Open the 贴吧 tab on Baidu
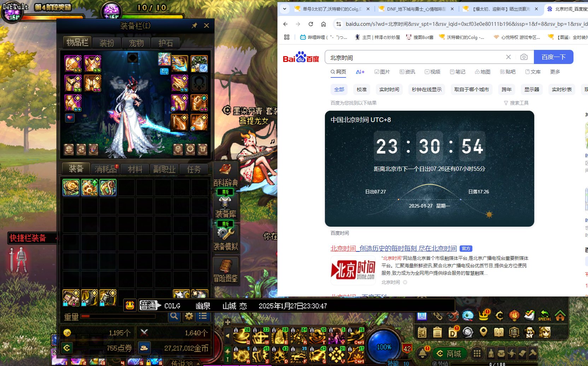The width and height of the screenshot is (588, 366). 508,72
